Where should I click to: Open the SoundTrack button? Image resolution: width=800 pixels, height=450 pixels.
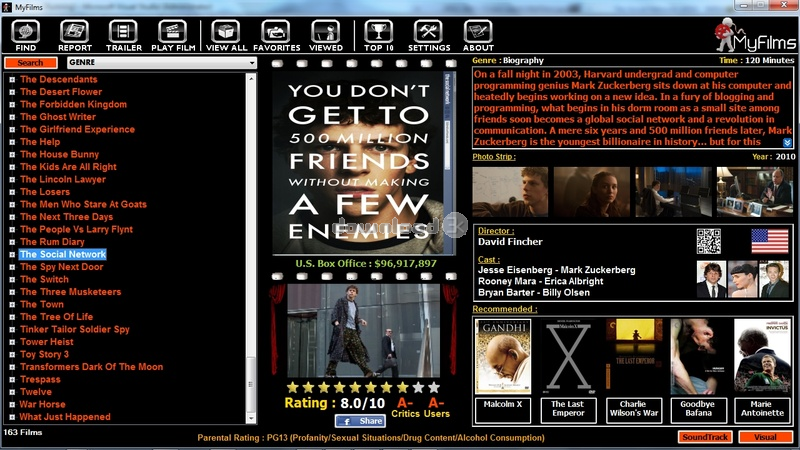[705, 437]
